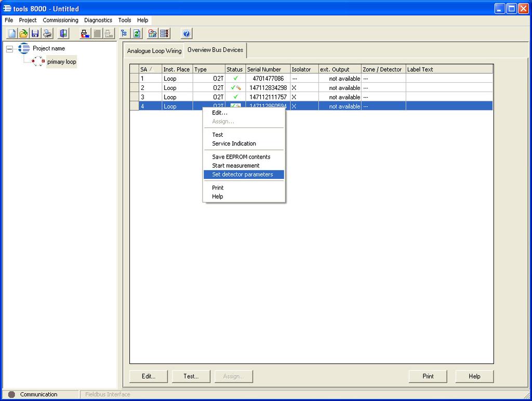Select serial number 147112111757 cell
Viewport: 532px width, 401px height.
pos(268,97)
